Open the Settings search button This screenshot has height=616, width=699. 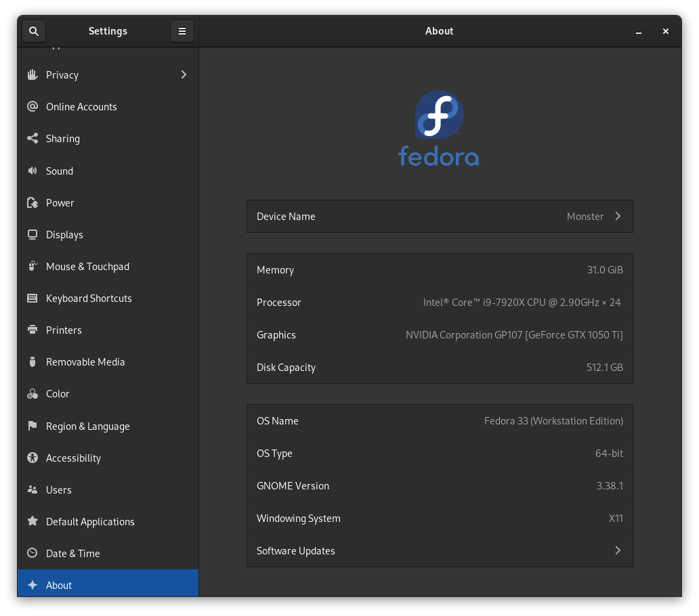pos(34,31)
